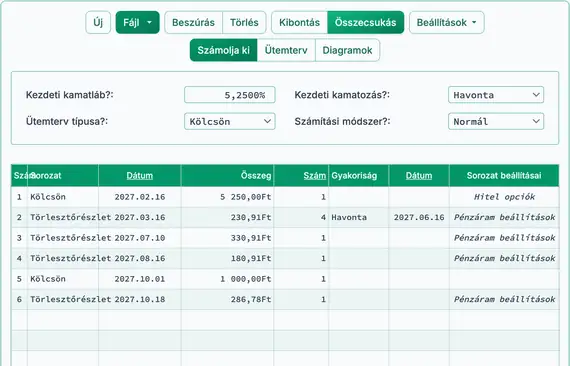
Task: Click amount 330,91Ft cell
Action: click(228, 238)
